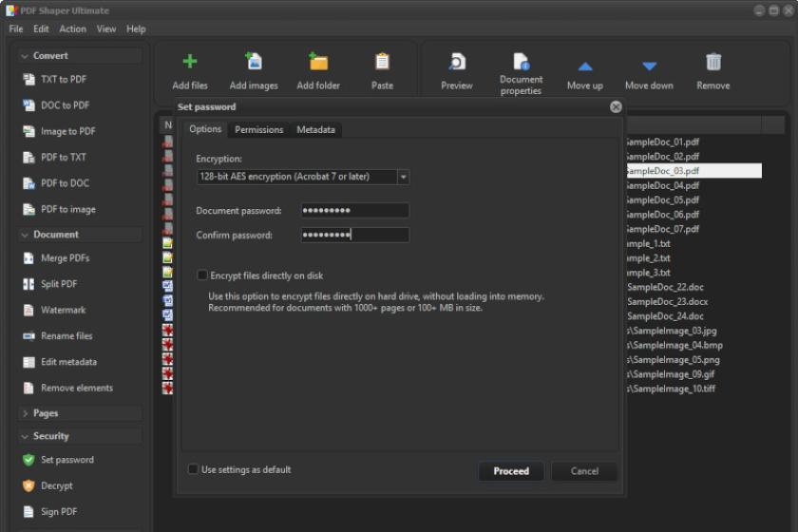The width and height of the screenshot is (798, 532).
Task: Click the Set password shield icon
Action: pyautogui.click(x=28, y=460)
